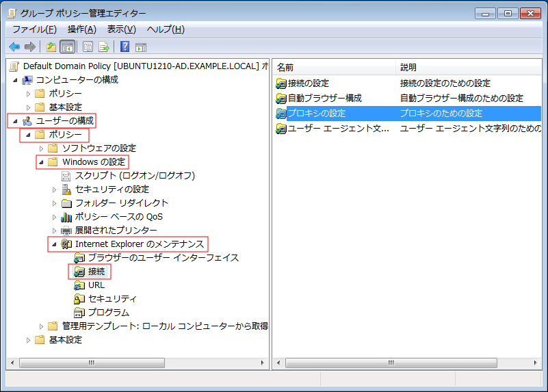Screen dimensions: 548x392
Task: Click the Export List toolbar icon
Action: point(105,47)
